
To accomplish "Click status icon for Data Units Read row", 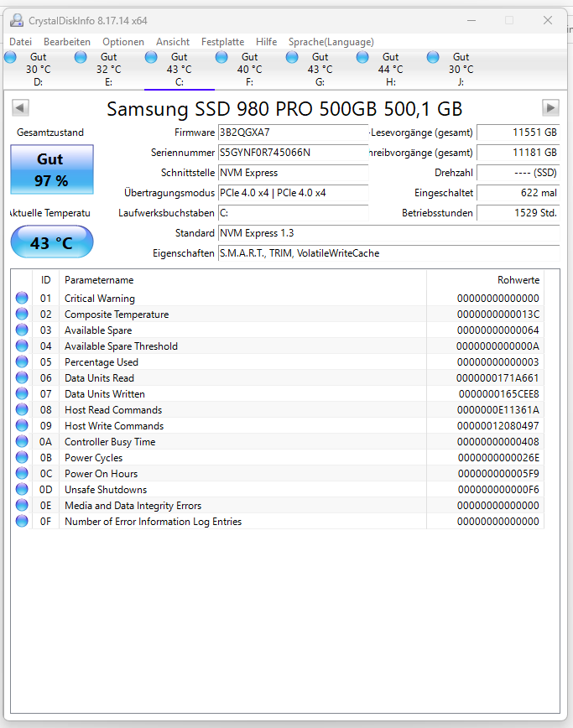I will tap(22, 377).
